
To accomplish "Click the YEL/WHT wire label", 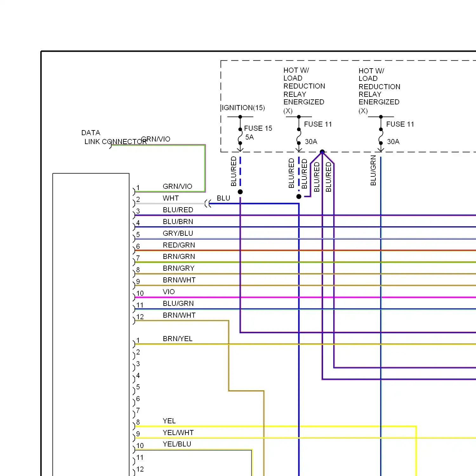I will click(x=178, y=433).
